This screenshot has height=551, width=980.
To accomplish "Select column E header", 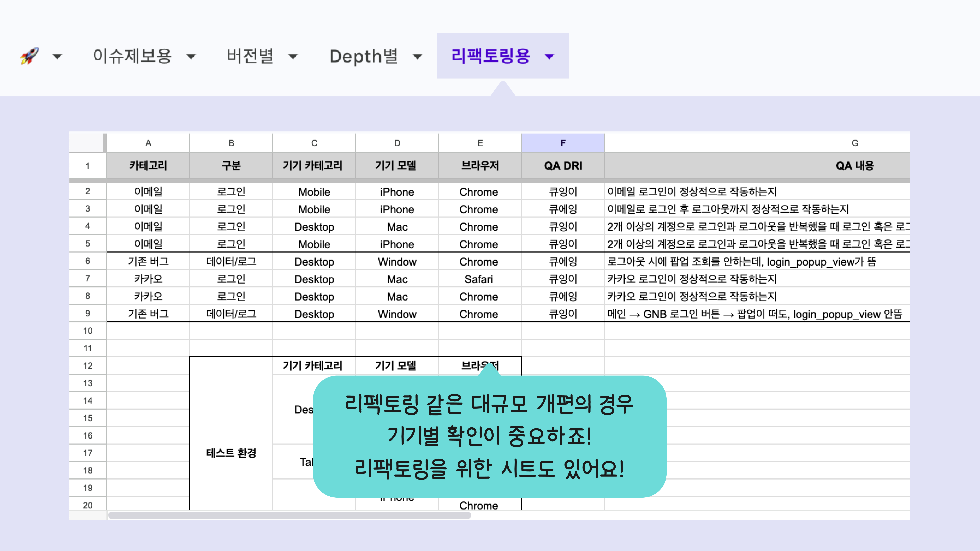I will [x=480, y=143].
